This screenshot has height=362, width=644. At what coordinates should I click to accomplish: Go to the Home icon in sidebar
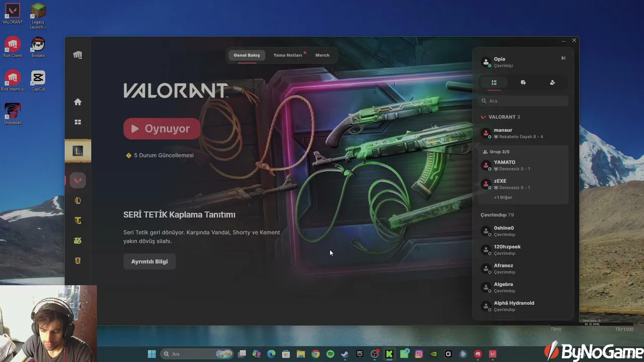tap(77, 102)
